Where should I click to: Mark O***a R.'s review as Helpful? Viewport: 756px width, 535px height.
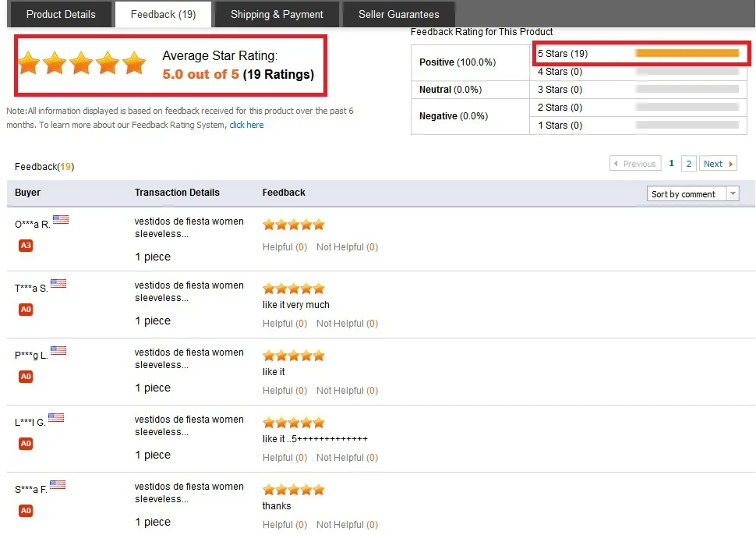284,247
